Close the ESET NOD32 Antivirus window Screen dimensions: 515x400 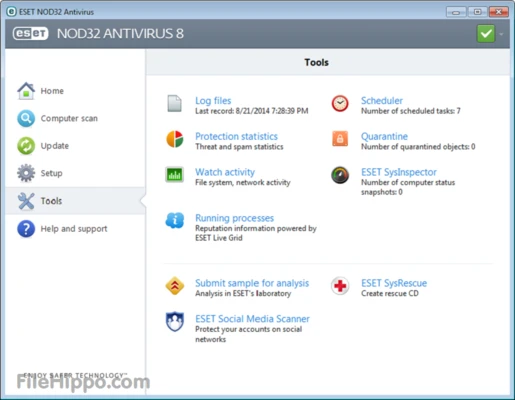(x=498, y=12)
